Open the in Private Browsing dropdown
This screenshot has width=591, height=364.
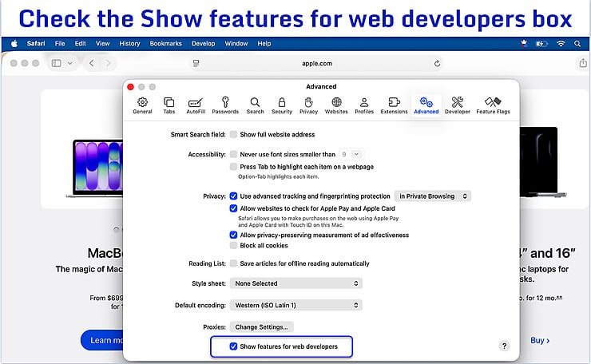pos(432,196)
